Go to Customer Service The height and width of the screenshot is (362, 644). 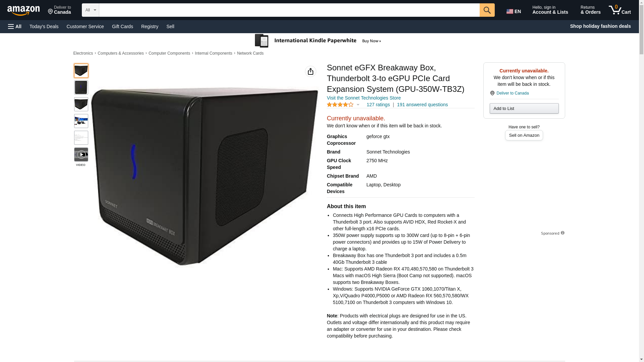[85, 26]
